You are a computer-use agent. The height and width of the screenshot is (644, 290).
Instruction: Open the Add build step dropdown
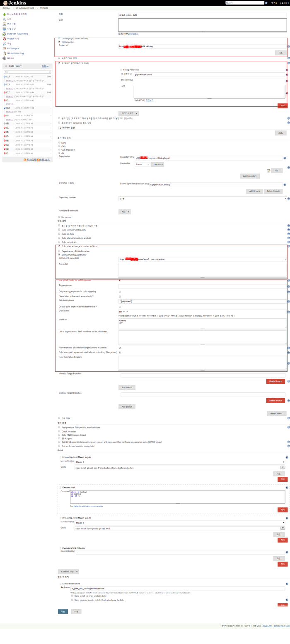pos(68,572)
